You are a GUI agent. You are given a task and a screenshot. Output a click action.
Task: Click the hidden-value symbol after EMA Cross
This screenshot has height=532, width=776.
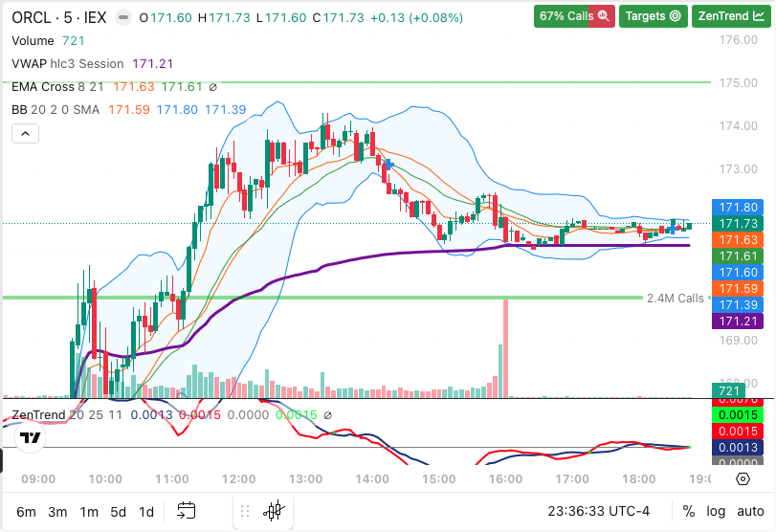[212, 88]
